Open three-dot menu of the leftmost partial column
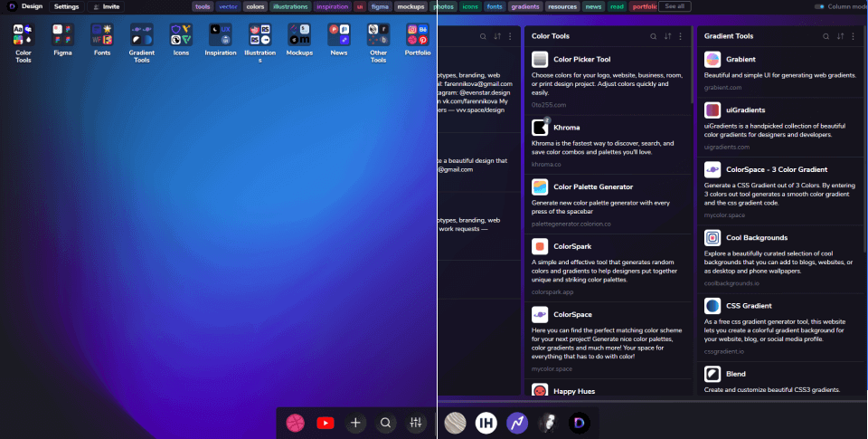Viewport: 868px width, 439px height. pos(510,36)
